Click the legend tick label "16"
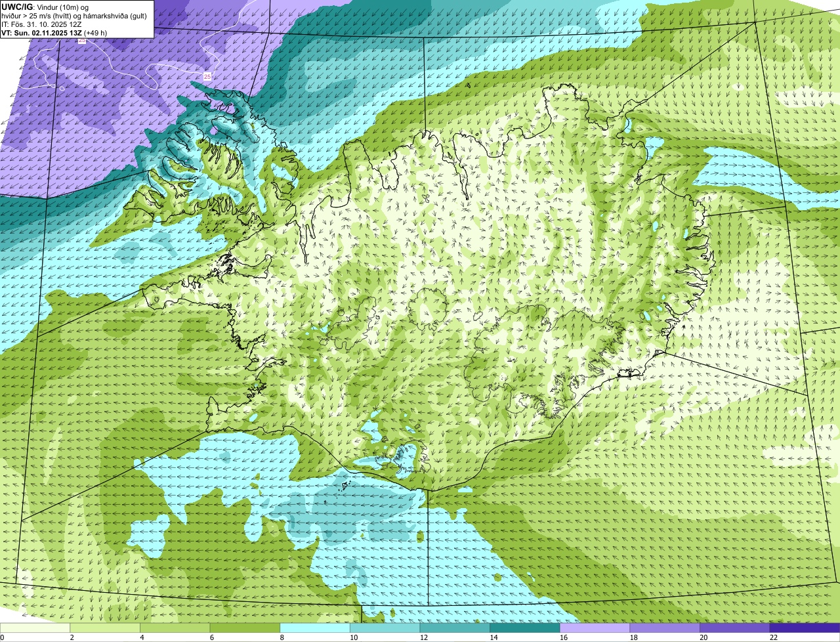The image size is (840, 642). coord(563,637)
